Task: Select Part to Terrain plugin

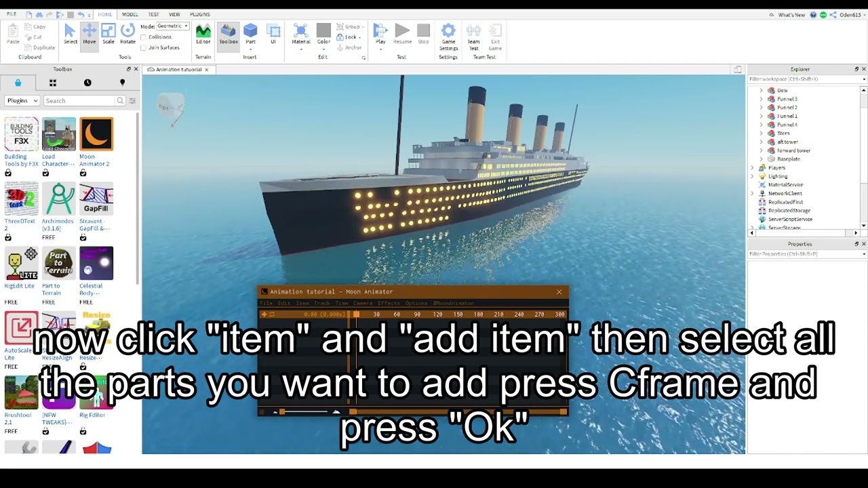Action: click(59, 263)
